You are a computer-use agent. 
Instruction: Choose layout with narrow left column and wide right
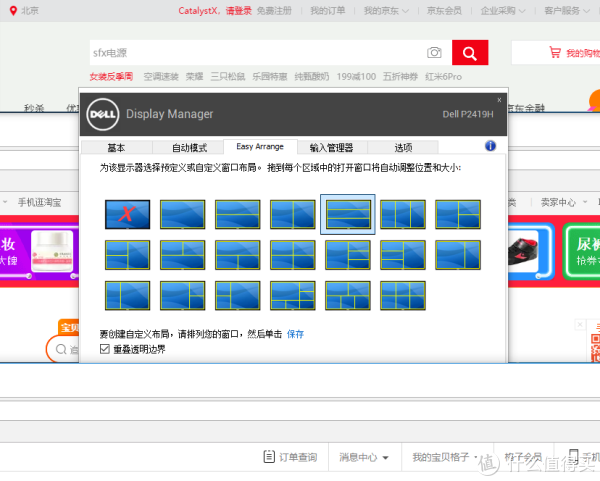pos(127,295)
